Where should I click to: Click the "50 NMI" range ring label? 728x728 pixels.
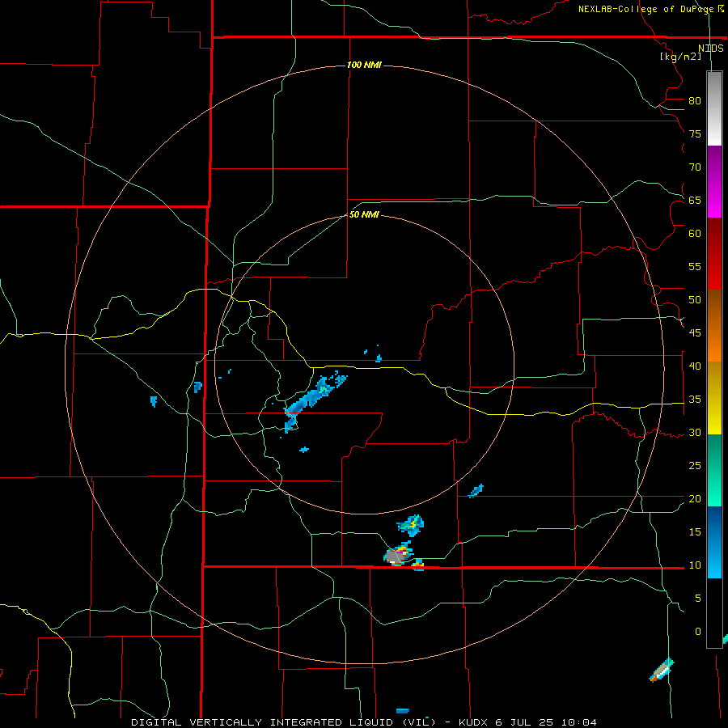click(x=364, y=214)
